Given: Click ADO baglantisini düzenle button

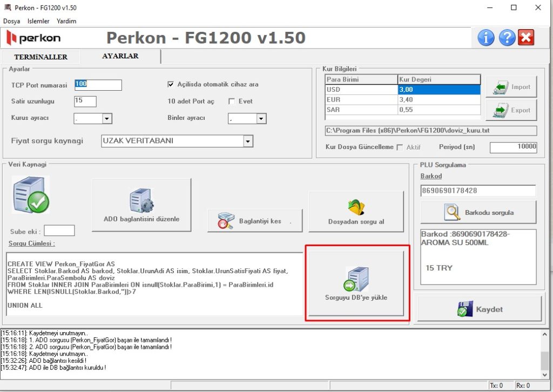Looking at the screenshot, I should click(141, 205).
